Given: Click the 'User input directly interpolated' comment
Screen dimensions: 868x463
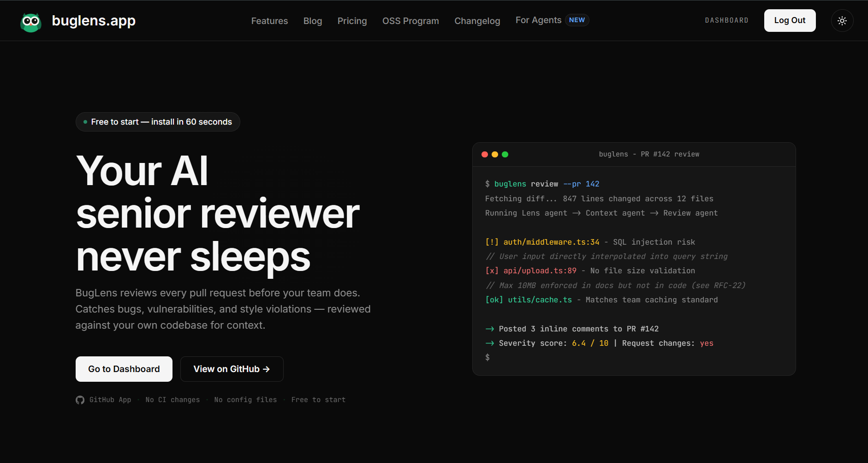Looking at the screenshot, I should [x=606, y=257].
